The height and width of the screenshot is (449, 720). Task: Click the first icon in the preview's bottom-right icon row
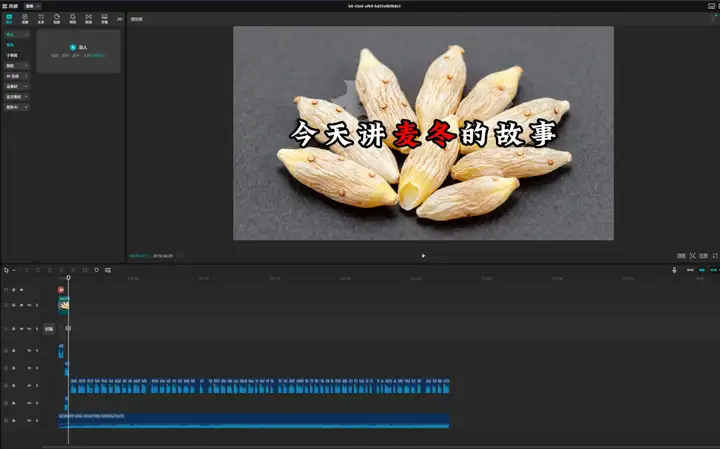click(681, 256)
